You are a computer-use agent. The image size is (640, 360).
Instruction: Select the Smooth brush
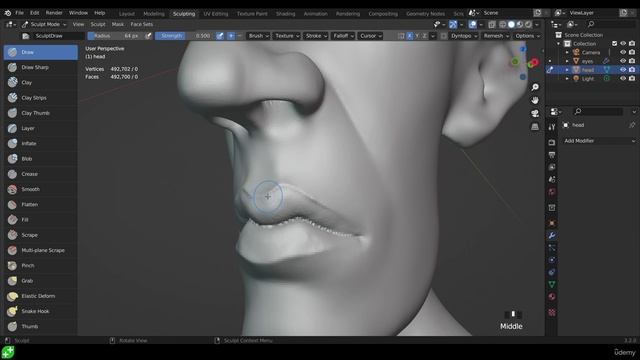(x=40, y=189)
